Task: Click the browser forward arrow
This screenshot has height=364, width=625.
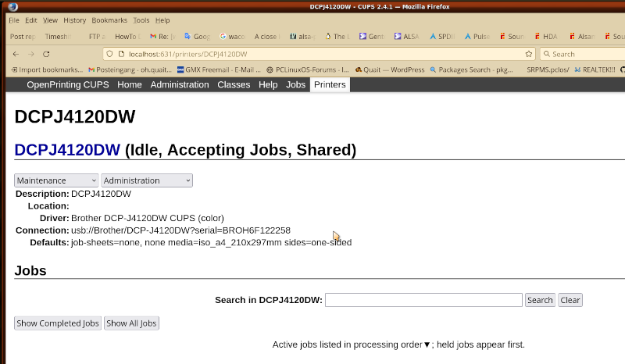Action: (31, 54)
